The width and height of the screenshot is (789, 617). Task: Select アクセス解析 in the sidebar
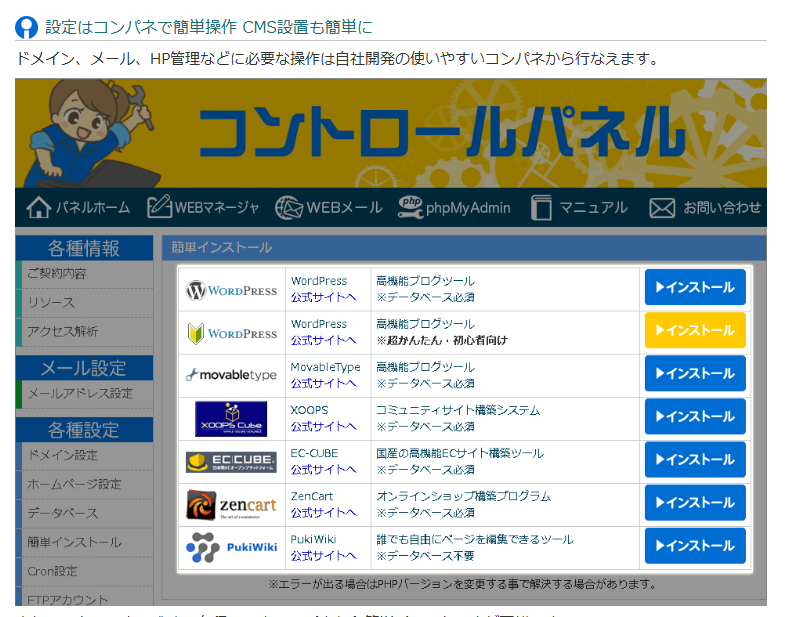(85, 332)
